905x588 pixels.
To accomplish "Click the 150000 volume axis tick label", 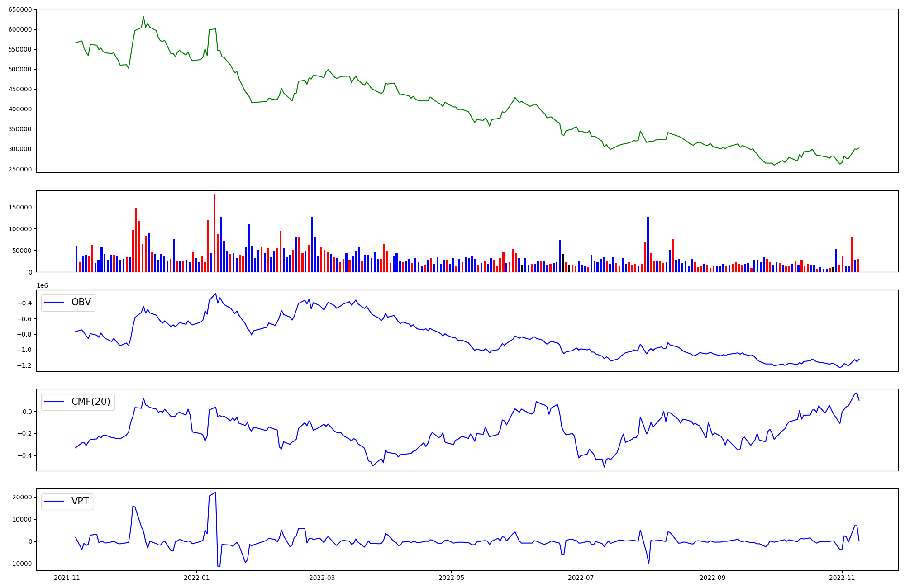I will pos(20,207).
